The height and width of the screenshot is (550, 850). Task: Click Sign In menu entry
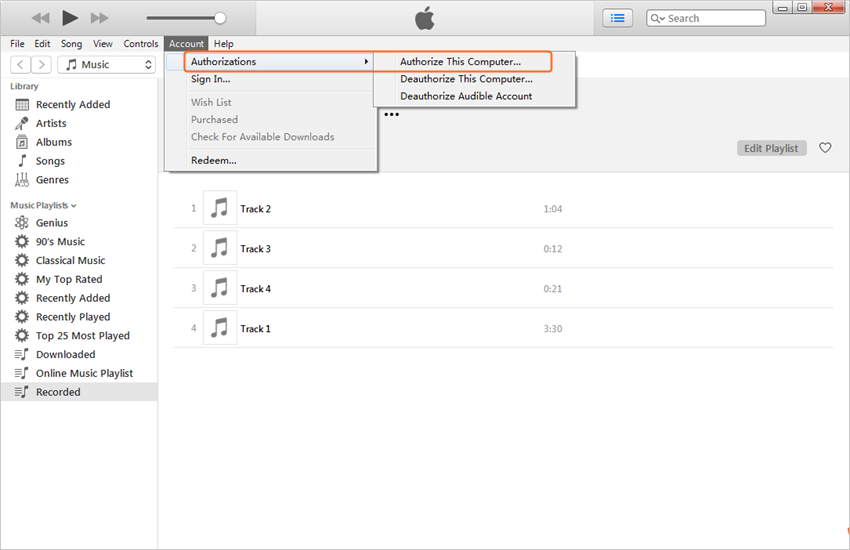210,79
